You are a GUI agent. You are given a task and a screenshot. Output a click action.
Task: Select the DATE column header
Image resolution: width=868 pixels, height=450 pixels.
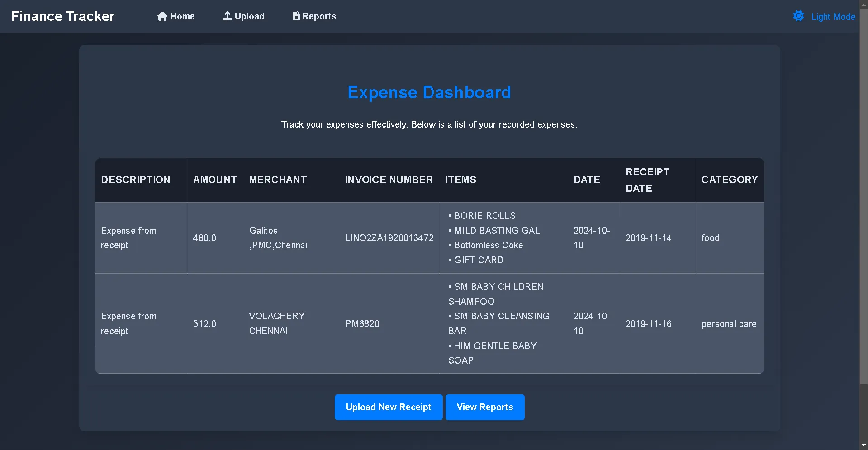[587, 180]
